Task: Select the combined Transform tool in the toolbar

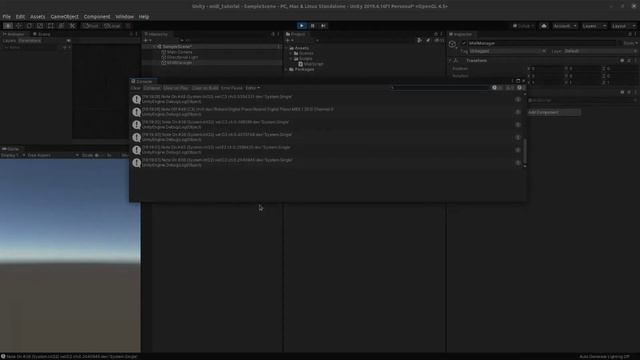Action: click(61, 26)
